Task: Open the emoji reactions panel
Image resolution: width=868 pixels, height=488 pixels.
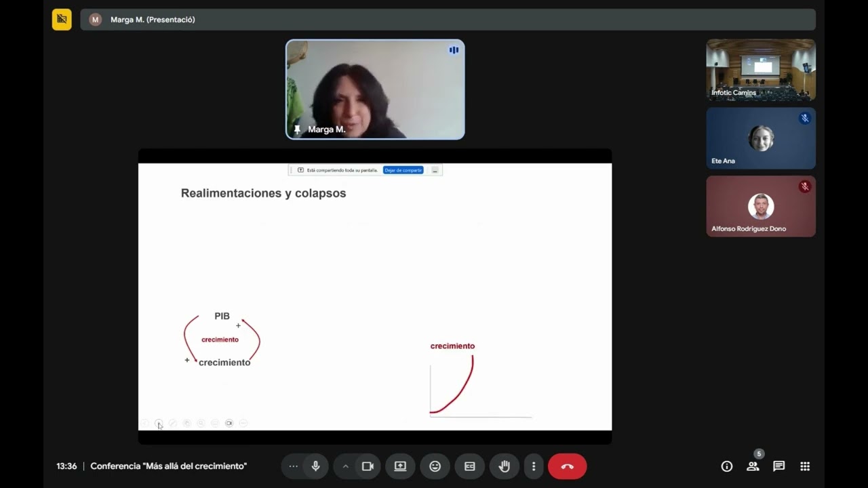Action: 435,466
